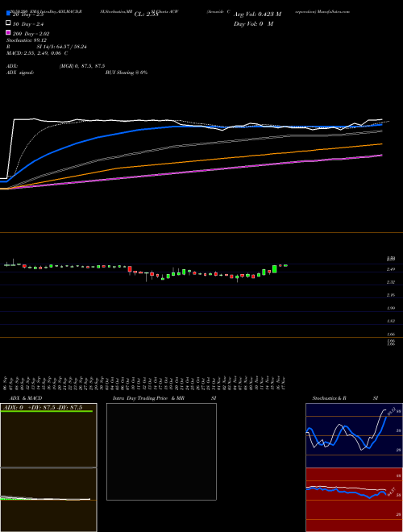Screen dimensions: 403x532
Task: Click the 'Day Vol: 0 M' label
Action: click(253, 24)
